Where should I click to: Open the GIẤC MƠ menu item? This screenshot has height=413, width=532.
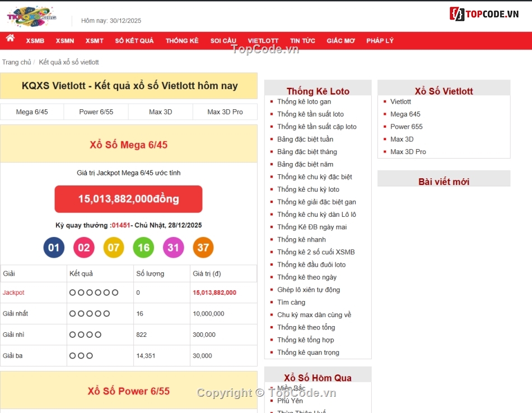click(x=340, y=40)
